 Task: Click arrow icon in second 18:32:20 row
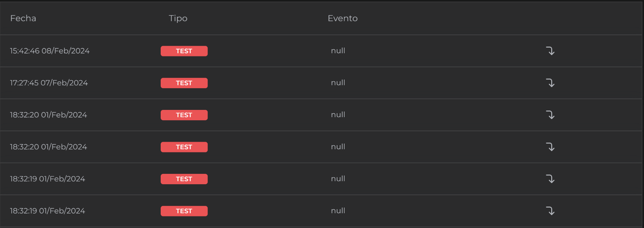[x=550, y=147]
